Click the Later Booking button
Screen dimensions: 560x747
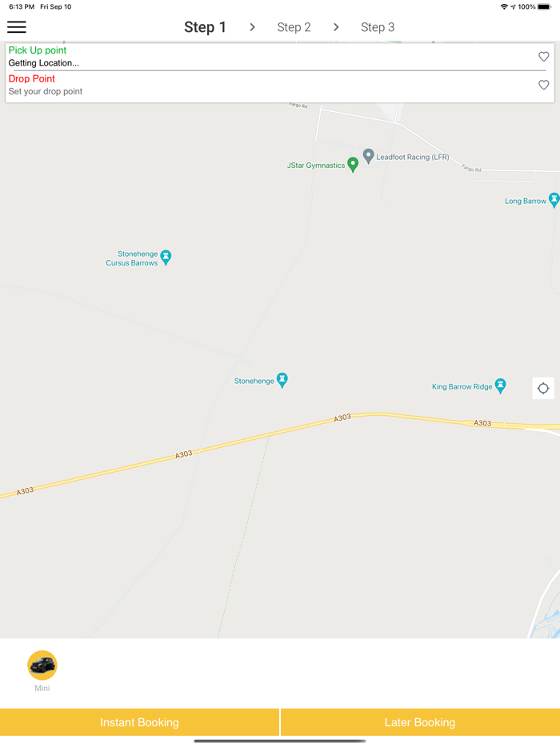(x=420, y=722)
